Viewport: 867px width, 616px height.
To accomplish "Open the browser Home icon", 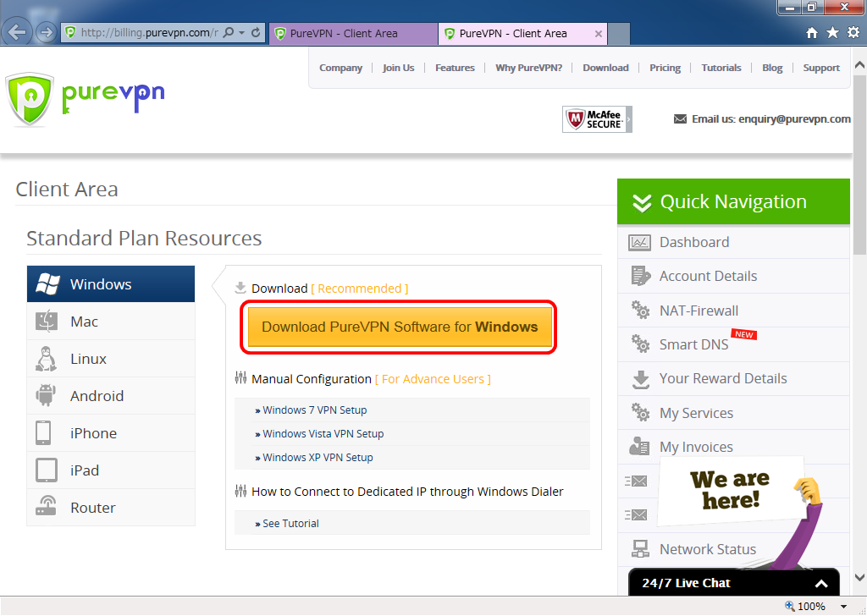I will click(811, 33).
